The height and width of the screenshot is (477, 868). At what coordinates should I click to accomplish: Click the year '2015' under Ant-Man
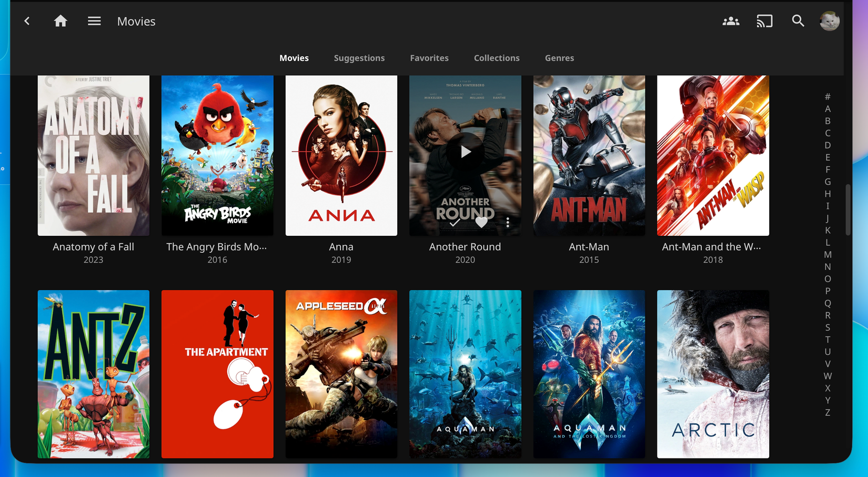click(x=589, y=260)
